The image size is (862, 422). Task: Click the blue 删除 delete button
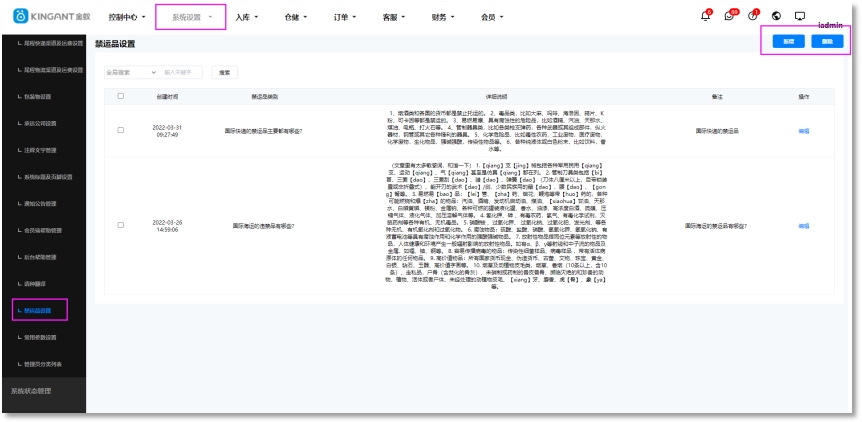[x=827, y=41]
